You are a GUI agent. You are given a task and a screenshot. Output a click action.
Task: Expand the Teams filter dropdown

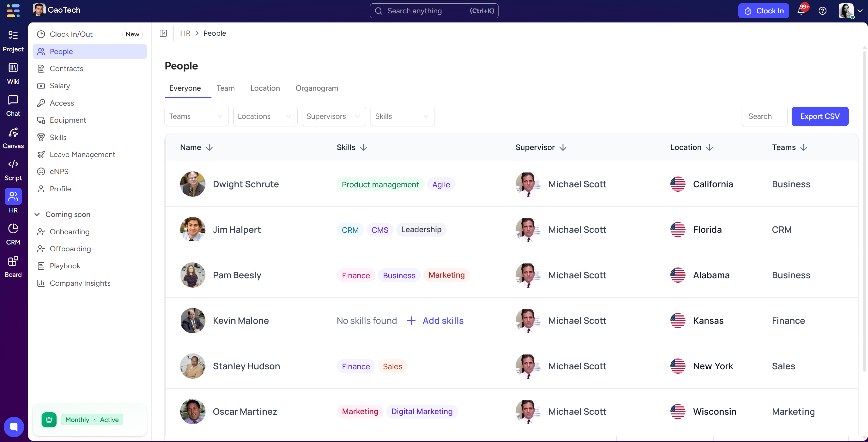click(196, 116)
